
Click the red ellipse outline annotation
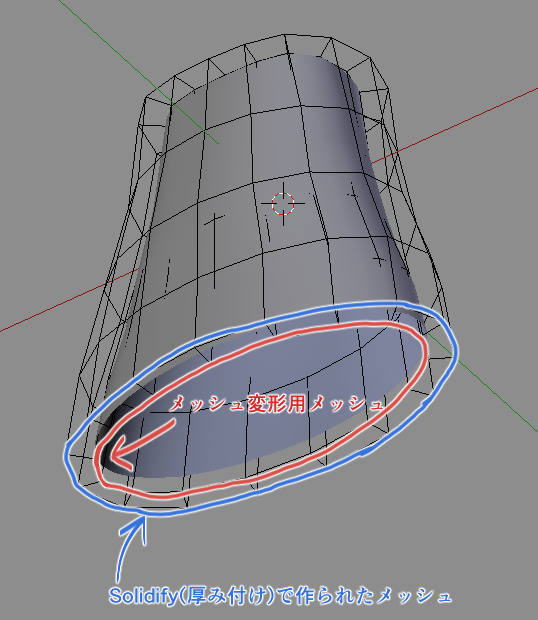tap(261, 410)
